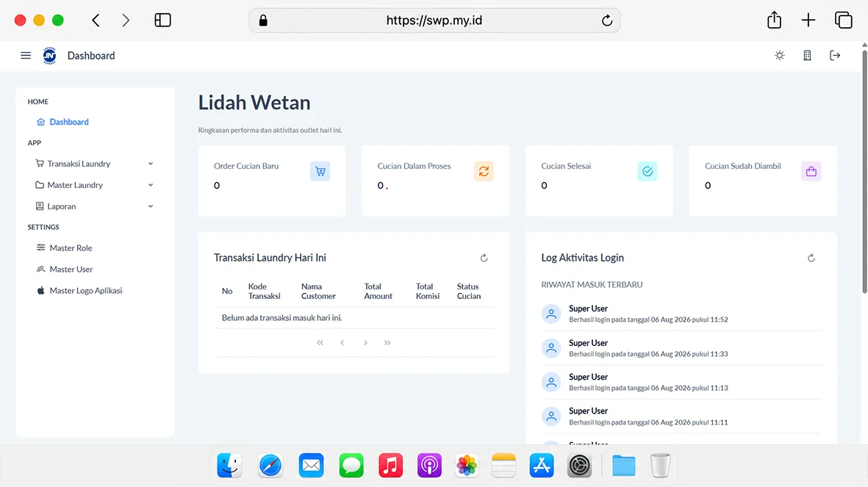Click the 'Belum ada transaksi masuk hari ini.' row
The width and height of the screenshot is (868, 487).
[354, 317]
